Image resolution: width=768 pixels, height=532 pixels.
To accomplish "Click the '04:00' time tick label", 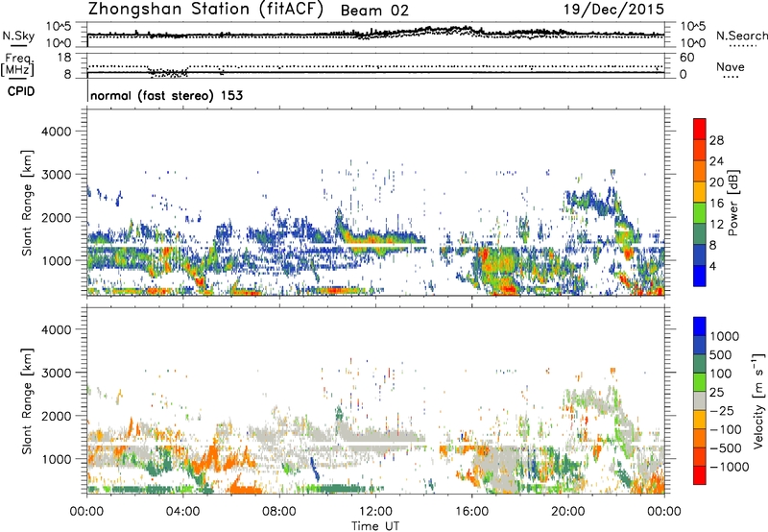I will (x=182, y=512).
